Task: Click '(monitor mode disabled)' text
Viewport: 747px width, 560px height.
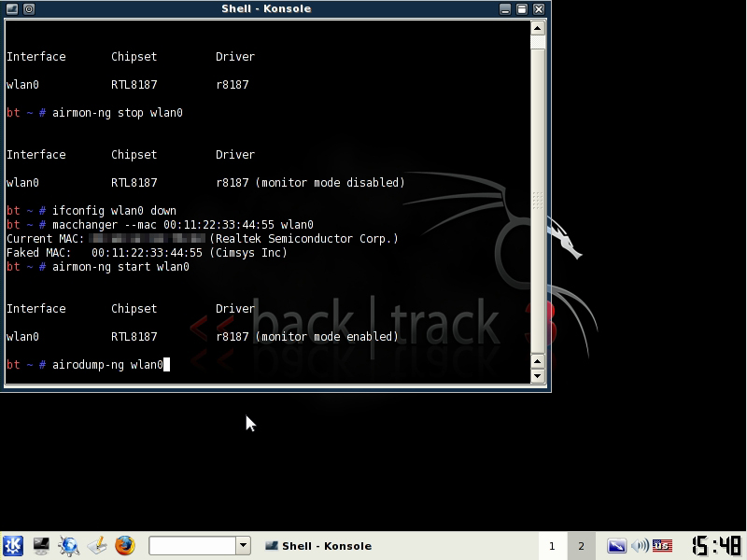Action: click(331, 183)
